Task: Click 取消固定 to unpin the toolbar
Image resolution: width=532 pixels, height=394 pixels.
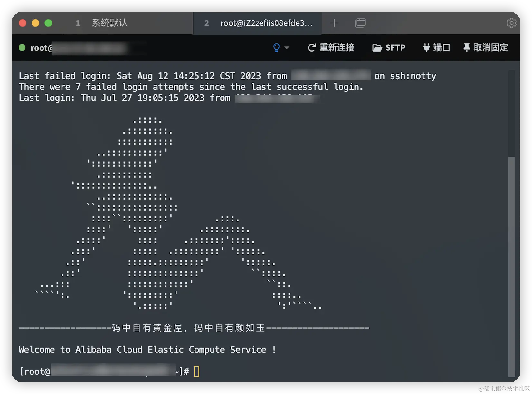Action: tap(486, 48)
